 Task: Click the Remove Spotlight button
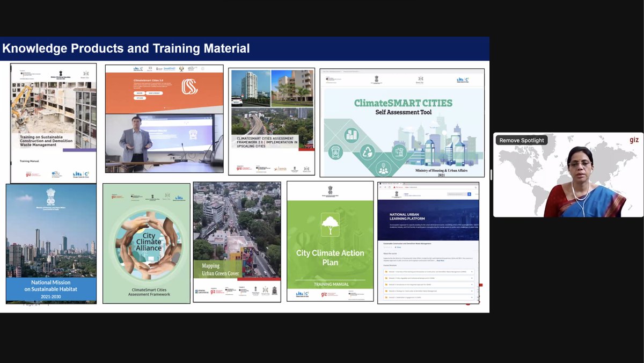[522, 140]
